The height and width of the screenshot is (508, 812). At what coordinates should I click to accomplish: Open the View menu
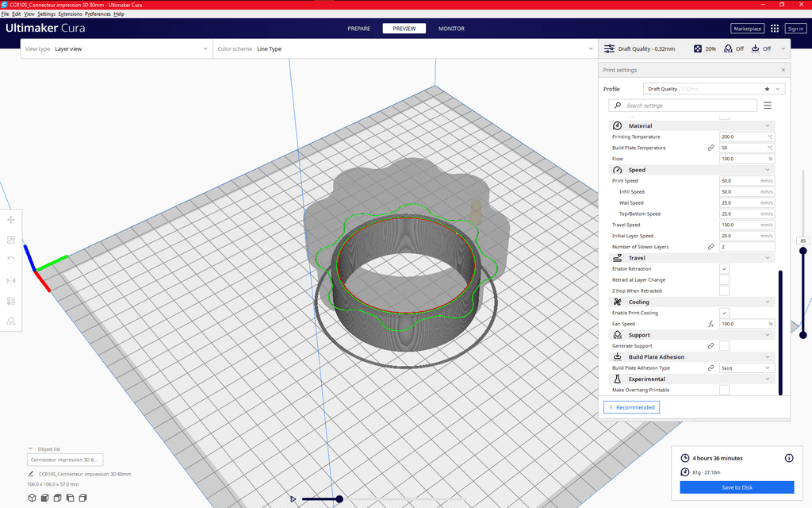(x=29, y=14)
